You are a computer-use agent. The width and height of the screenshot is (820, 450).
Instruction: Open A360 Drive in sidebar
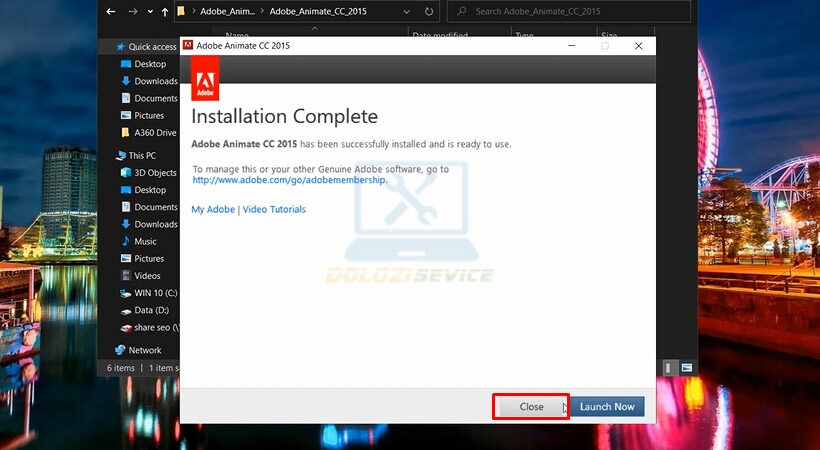[x=149, y=133]
